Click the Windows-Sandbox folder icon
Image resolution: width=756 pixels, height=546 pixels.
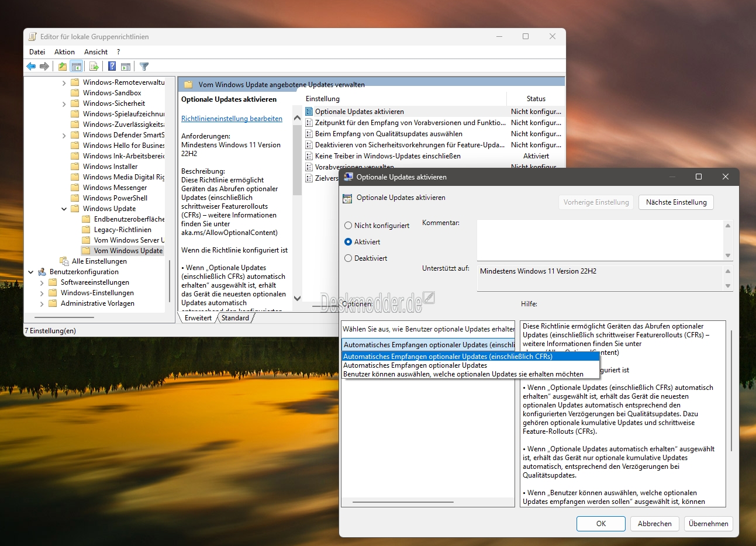(x=75, y=93)
